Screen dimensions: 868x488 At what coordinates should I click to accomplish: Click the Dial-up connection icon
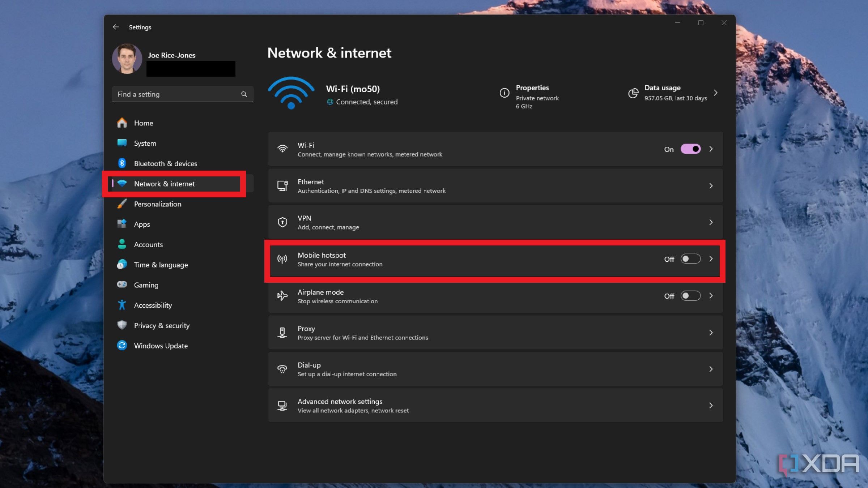click(x=282, y=368)
